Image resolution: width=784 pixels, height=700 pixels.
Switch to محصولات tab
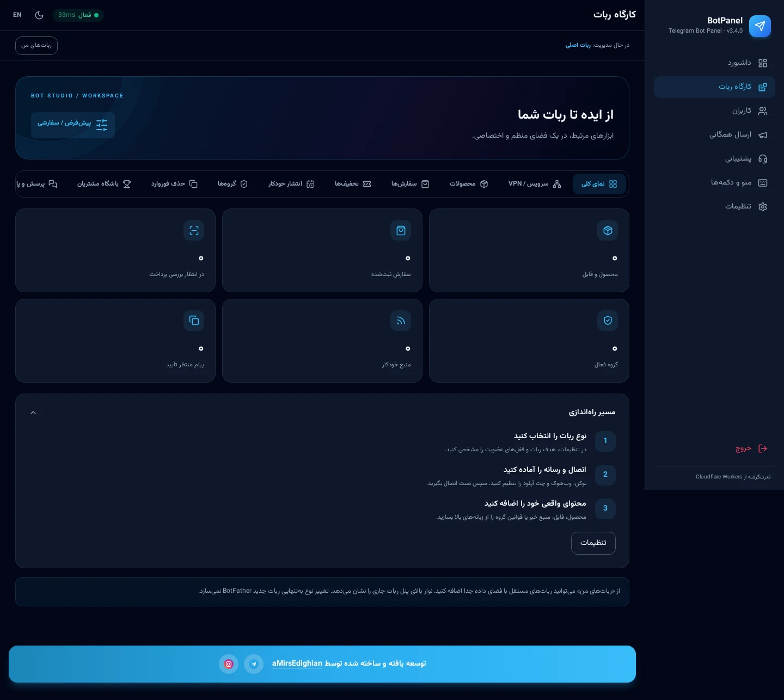pos(469,184)
